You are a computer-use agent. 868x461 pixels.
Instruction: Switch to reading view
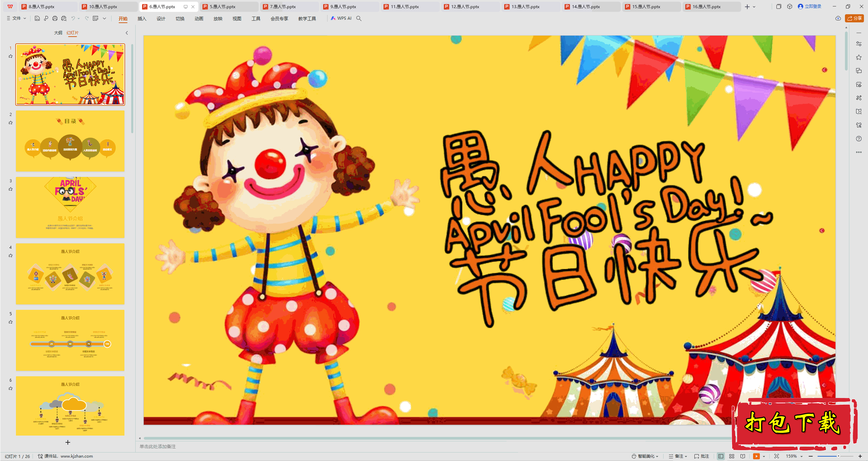[743, 456]
